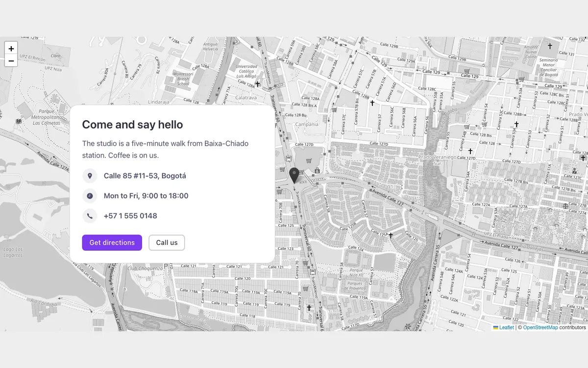Open Get directions button

pos(112,242)
